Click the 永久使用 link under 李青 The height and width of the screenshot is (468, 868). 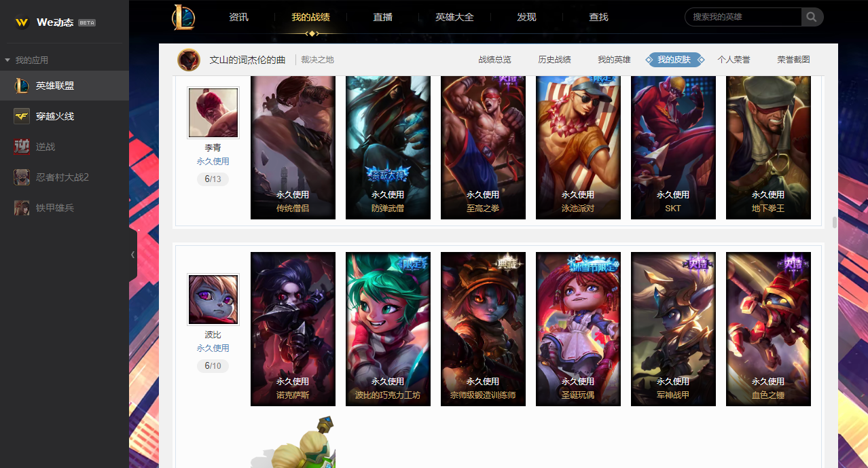213,162
